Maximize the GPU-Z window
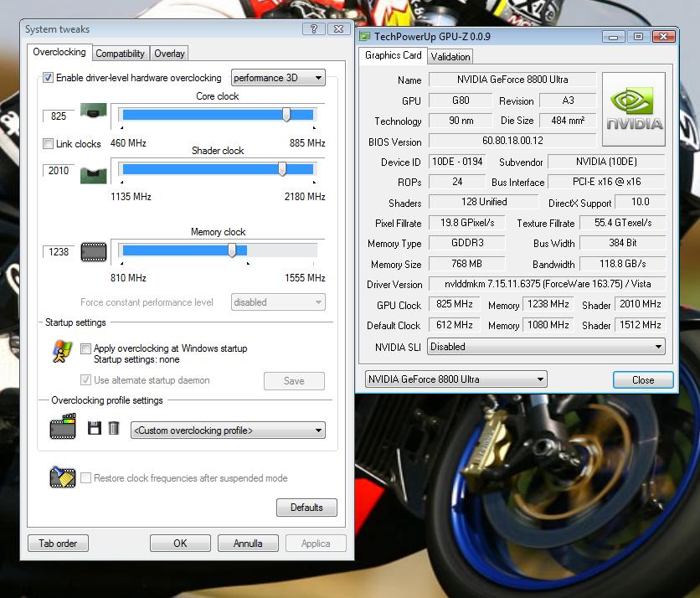 coord(638,37)
